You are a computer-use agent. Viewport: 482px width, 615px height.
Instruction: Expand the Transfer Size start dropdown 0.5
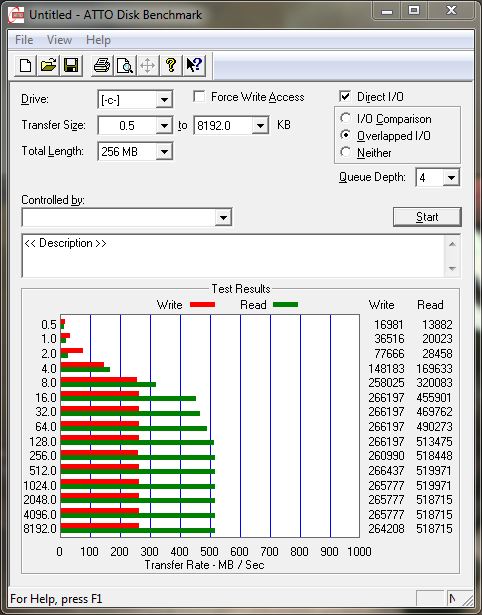[x=164, y=126]
